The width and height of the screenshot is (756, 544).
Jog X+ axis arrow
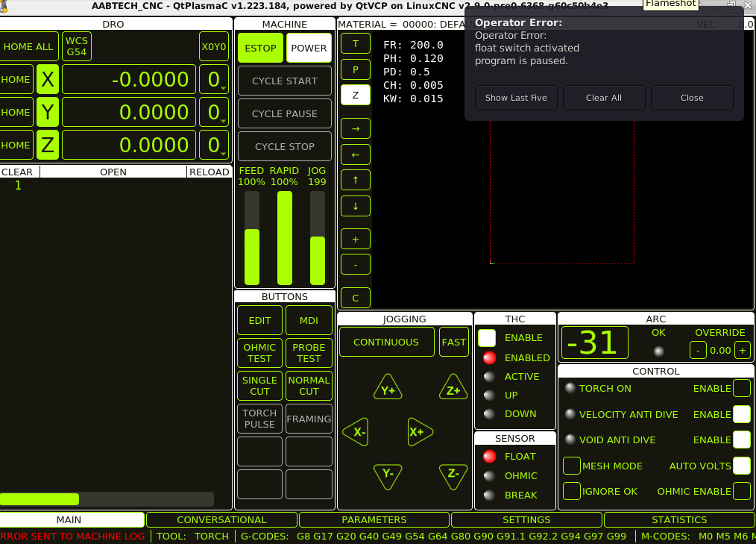click(420, 432)
